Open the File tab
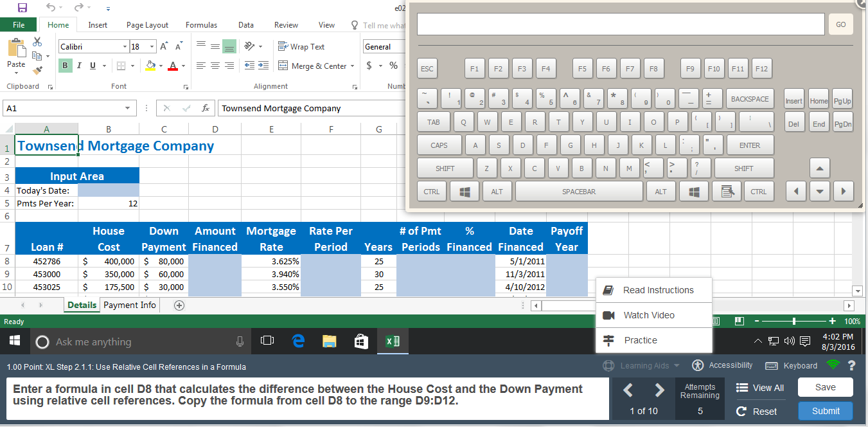This screenshot has width=868, height=427. (x=19, y=24)
